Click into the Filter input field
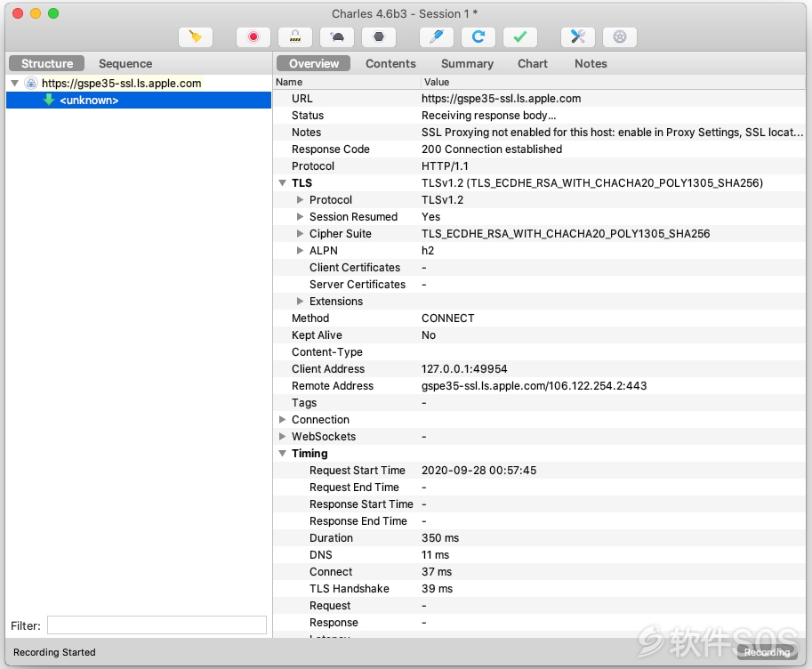This screenshot has height=669, width=812. [x=157, y=625]
